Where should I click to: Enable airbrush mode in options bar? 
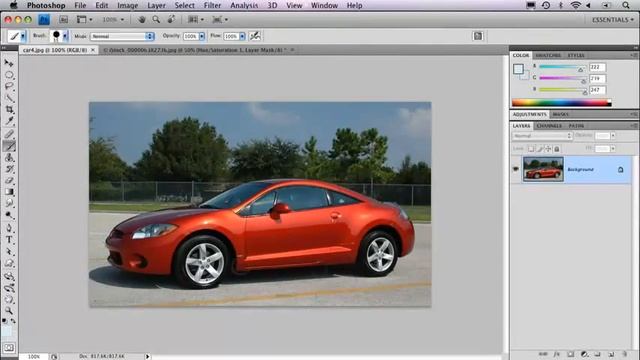click(255, 36)
